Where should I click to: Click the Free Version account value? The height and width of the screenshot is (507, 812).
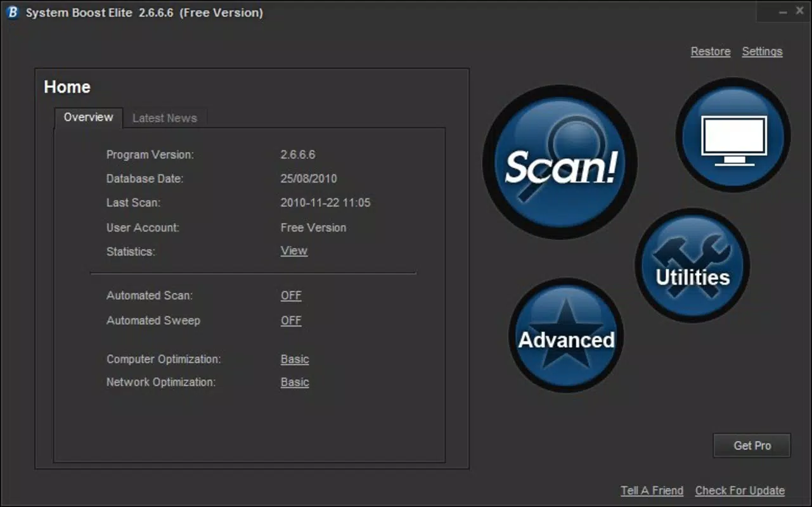[x=313, y=228]
